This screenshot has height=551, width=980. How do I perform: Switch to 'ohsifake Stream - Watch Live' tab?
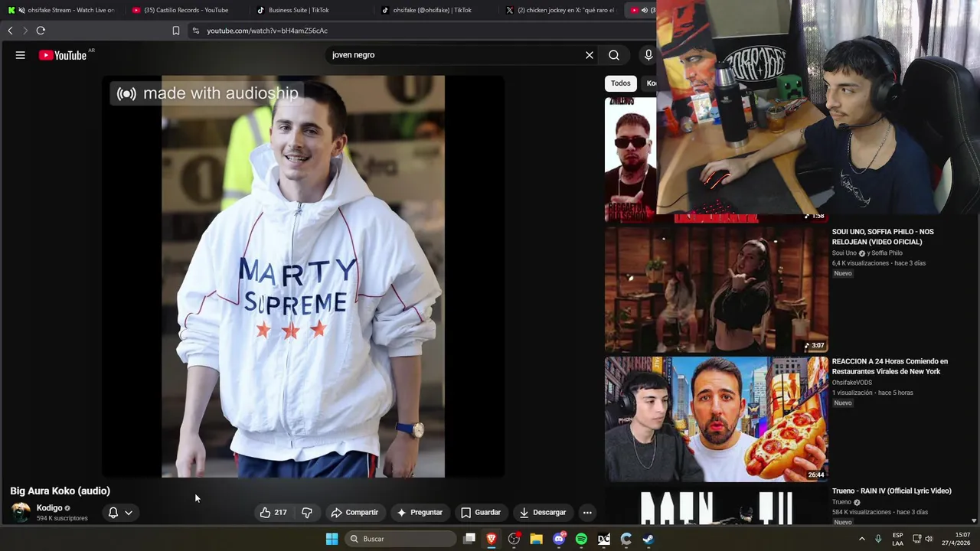[x=63, y=10]
